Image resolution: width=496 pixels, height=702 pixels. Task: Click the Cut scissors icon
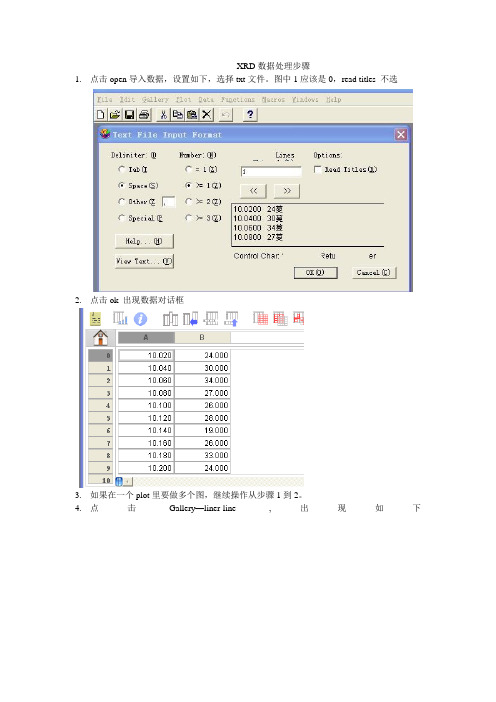tap(164, 115)
